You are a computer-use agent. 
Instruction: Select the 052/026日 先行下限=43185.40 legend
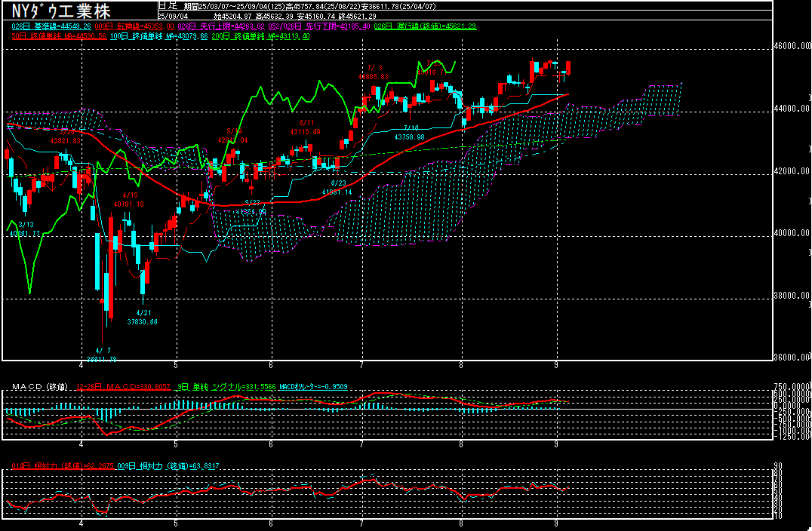[319, 26]
